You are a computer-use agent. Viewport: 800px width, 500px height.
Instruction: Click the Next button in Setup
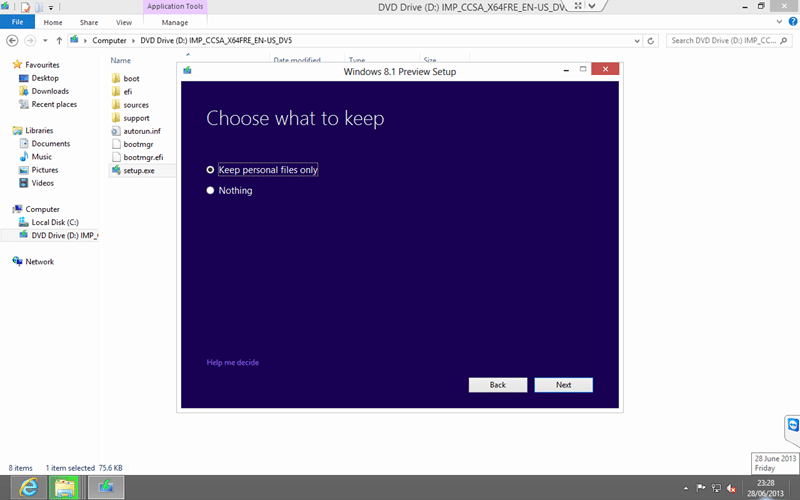(x=563, y=385)
